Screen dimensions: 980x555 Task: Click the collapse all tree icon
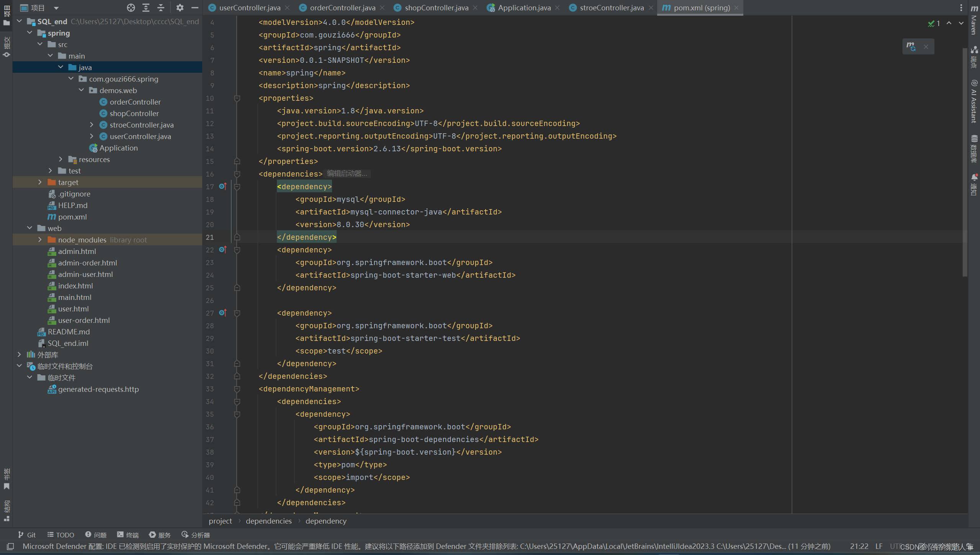point(161,8)
